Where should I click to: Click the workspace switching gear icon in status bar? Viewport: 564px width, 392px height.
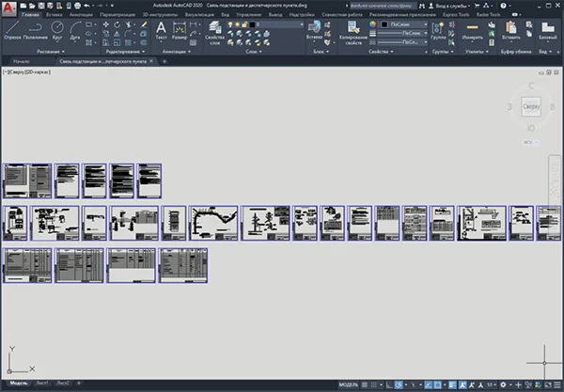click(503, 384)
